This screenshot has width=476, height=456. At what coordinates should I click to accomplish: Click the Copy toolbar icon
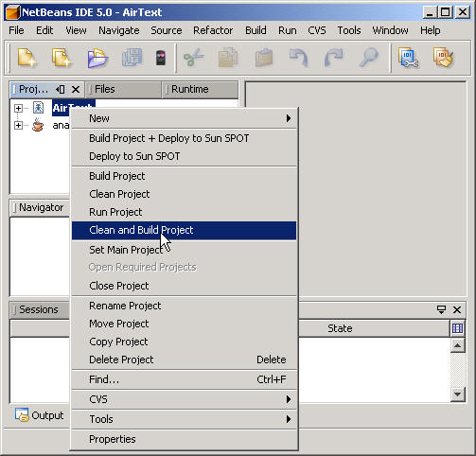(x=228, y=58)
